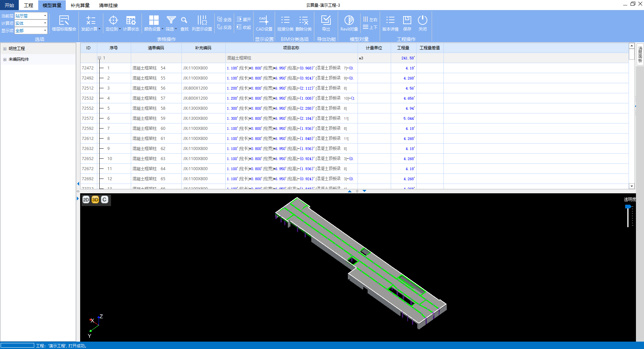Expand the 明挖工程 tree node
Screen dimensions: 644x349
coord(5,49)
